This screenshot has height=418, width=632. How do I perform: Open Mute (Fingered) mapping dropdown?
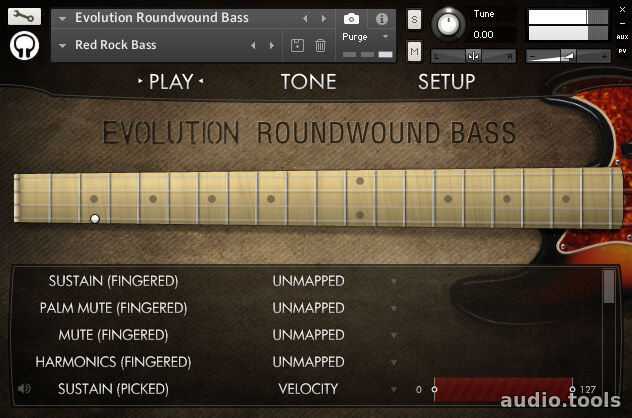point(394,335)
